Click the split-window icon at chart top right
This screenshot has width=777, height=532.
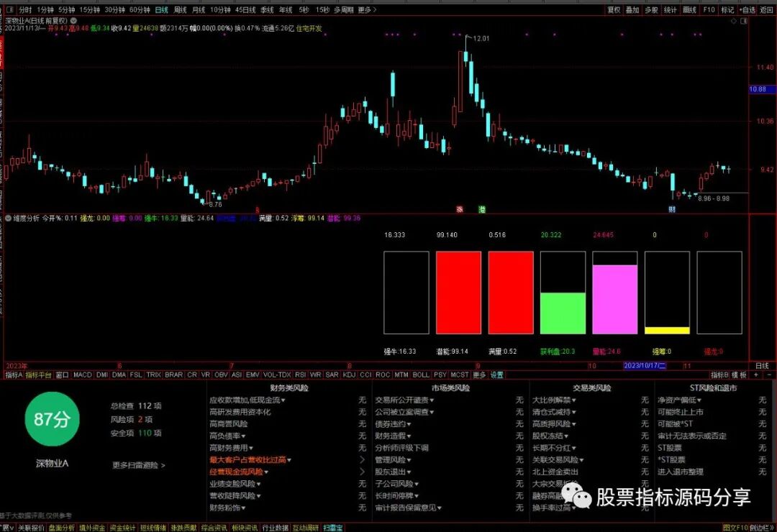[743, 21]
